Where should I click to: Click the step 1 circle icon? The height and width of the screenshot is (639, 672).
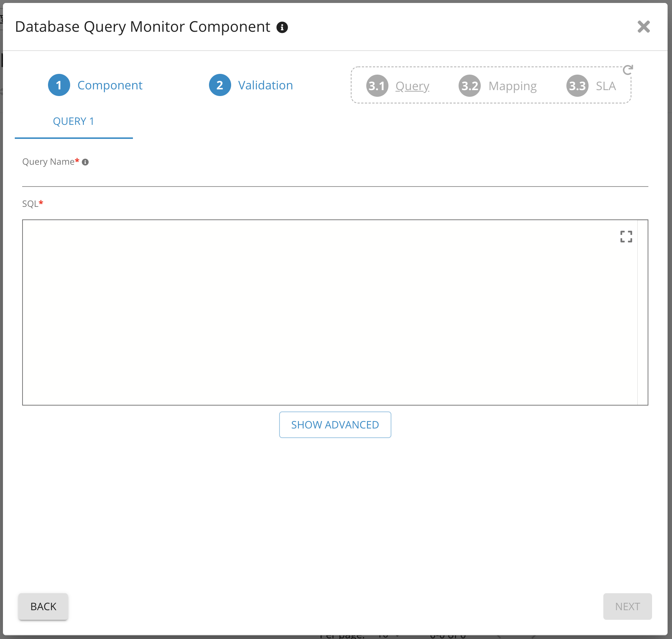click(x=59, y=85)
